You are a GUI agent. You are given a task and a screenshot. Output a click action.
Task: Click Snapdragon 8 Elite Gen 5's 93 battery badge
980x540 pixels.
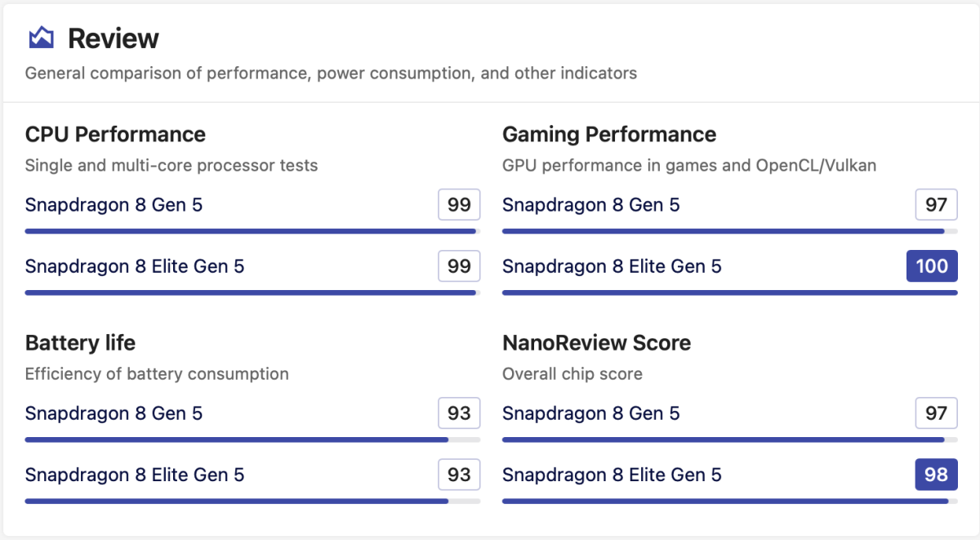[x=459, y=475]
